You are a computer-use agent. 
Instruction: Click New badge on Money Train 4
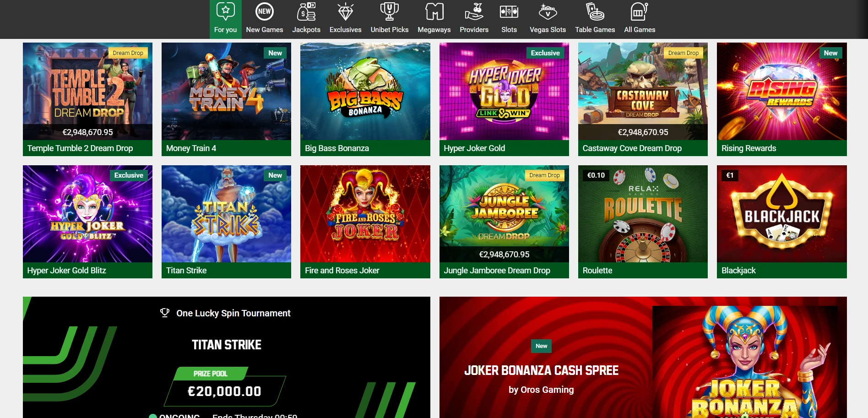coord(275,53)
